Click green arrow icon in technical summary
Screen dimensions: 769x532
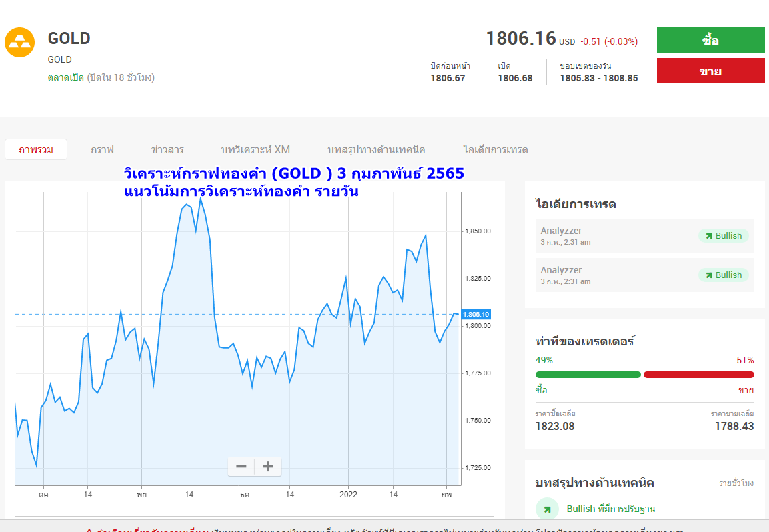click(547, 509)
